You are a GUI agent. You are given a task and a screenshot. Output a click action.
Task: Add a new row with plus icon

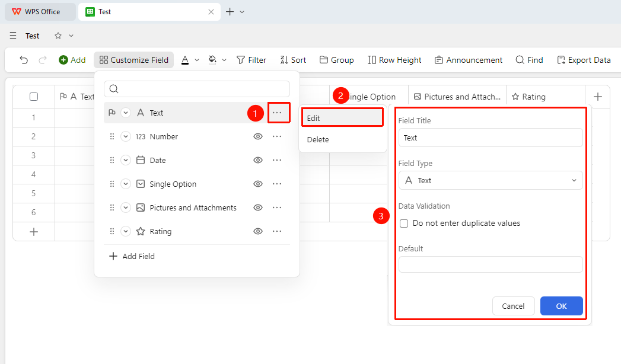click(34, 232)
